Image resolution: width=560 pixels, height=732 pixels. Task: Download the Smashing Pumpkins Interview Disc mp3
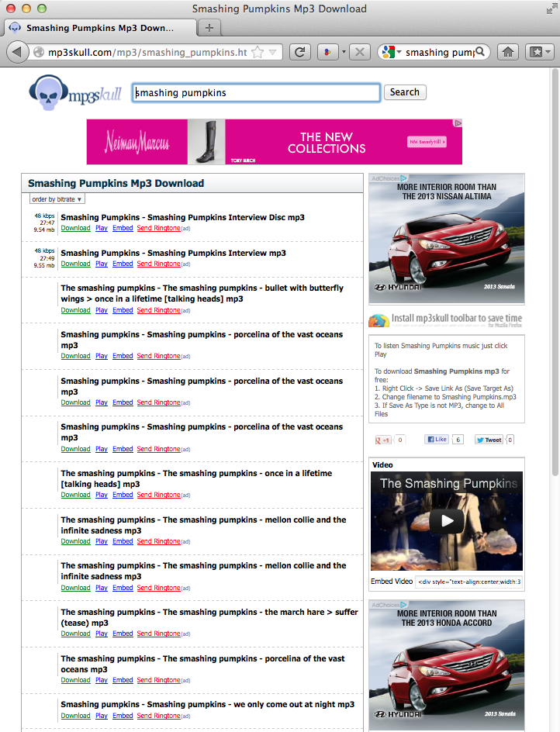click(x=75, y=228)
